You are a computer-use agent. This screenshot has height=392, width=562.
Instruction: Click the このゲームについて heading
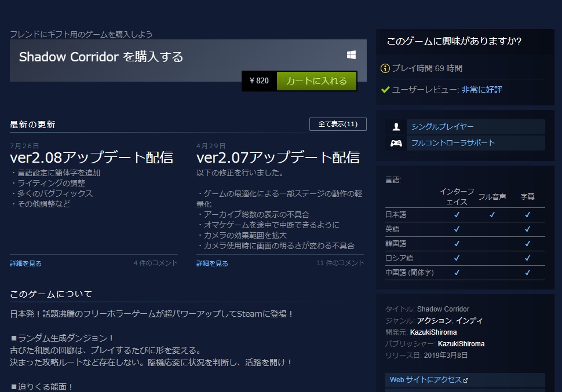pyautogui.click(x=51, y=294)
